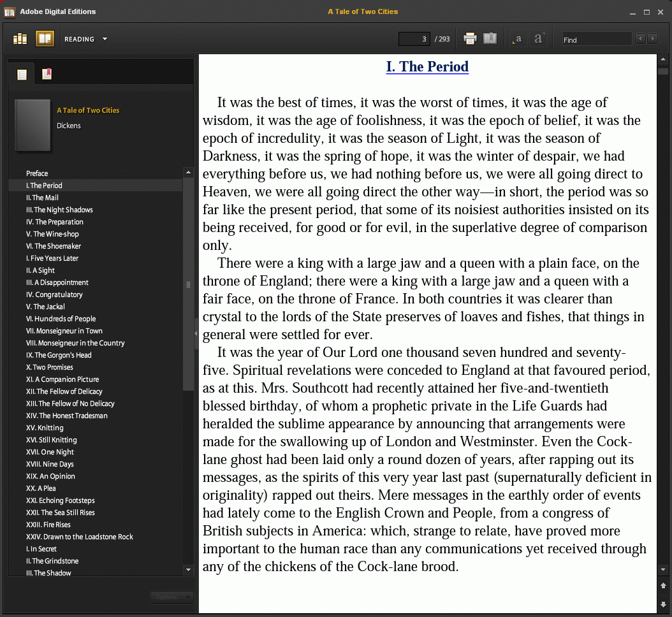Open 'V. The Wine-shop' chapter
Viewport: 672px width, 617px height.
tap(52, 234)
